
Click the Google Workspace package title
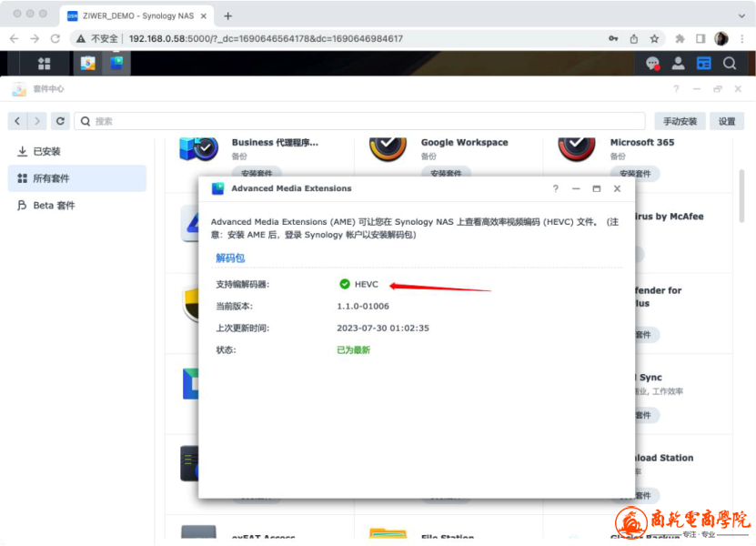click(x=464, y=142)
